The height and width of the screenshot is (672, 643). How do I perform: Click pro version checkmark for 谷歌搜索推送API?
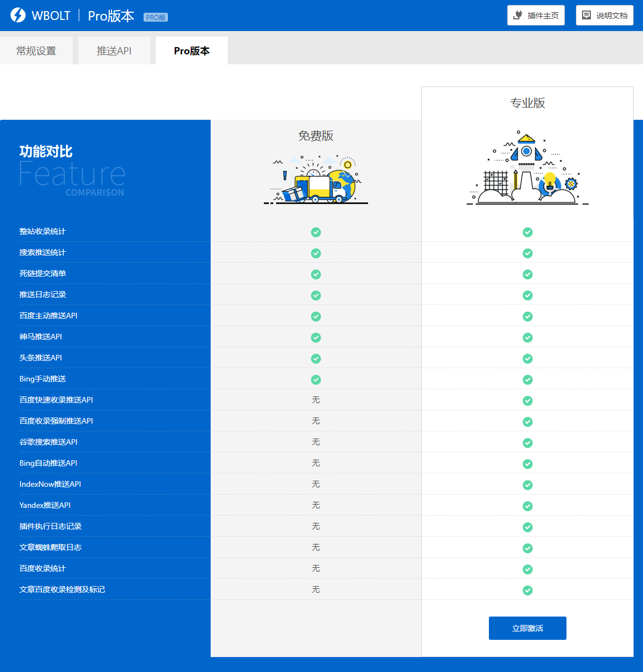click(x=528, y=443)
